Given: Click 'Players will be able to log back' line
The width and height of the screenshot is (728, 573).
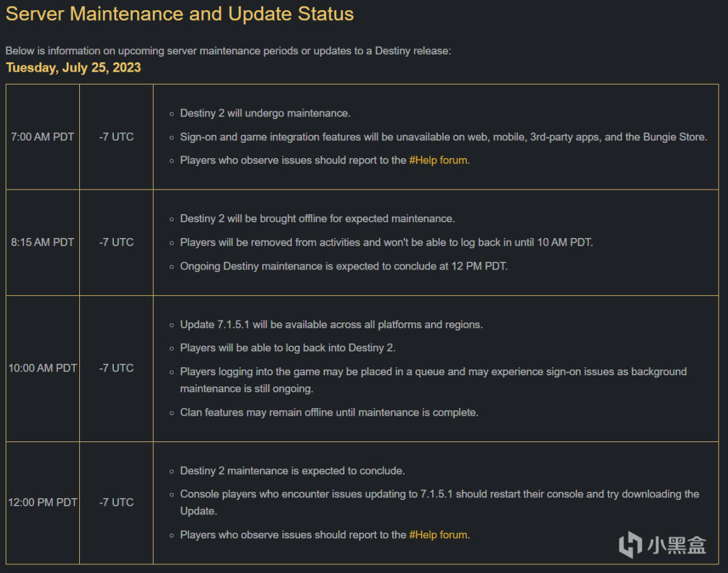Looking at the screenshot, I should click(288, 348).
